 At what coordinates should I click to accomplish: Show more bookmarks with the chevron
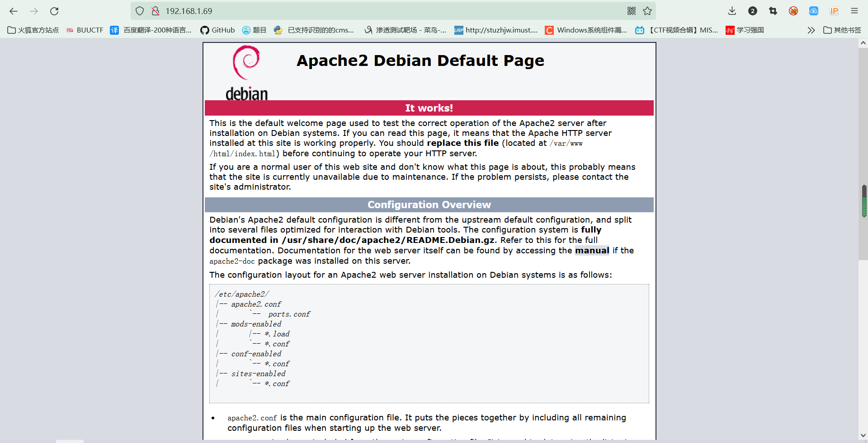click(x=811, y=30)
